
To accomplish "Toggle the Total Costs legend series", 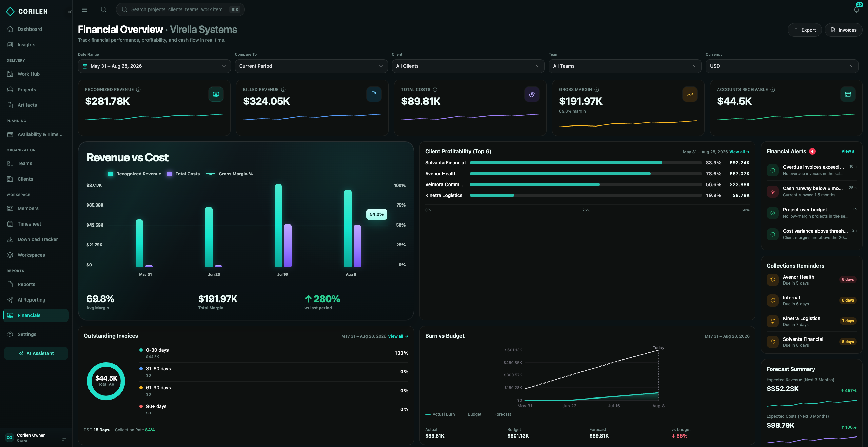I will [x=183, y=174].
